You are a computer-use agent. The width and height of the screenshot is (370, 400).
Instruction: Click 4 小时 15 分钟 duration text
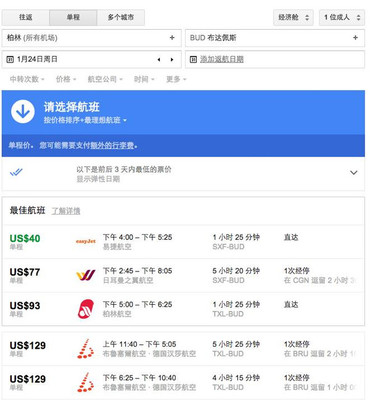click(236, 378)
